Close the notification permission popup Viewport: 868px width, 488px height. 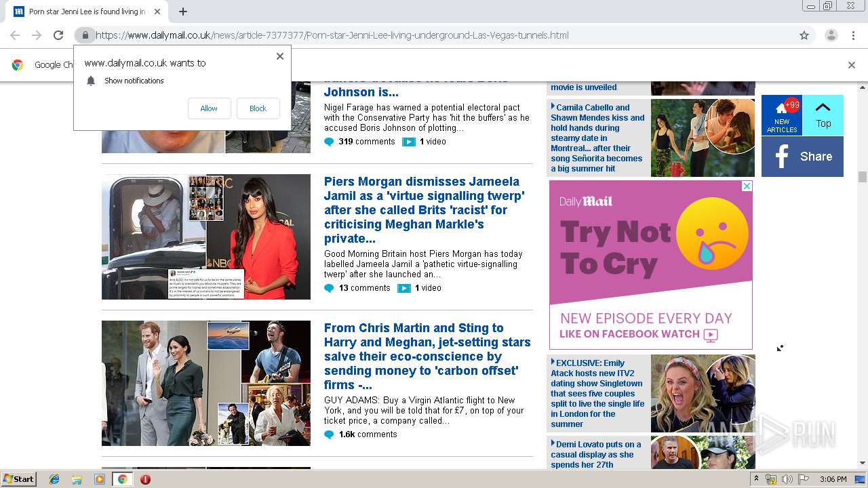coord(280,56)
